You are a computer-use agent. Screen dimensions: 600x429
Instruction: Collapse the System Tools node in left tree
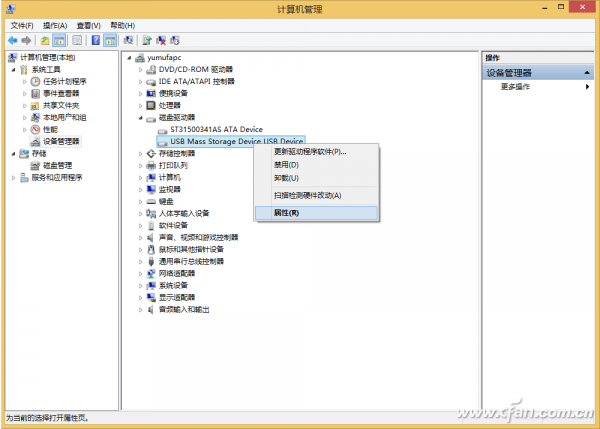click(x=14, y=70)
